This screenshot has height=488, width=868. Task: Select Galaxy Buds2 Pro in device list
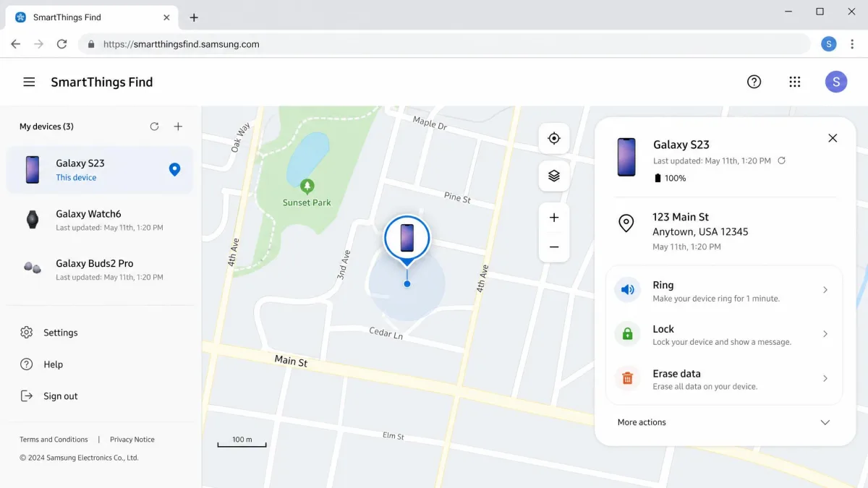(100, 269)
